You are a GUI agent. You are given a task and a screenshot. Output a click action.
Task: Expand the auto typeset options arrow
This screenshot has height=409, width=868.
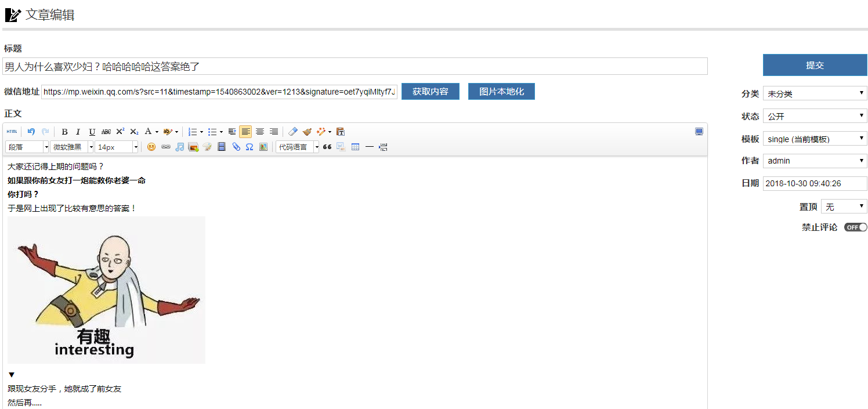(330, 132)
